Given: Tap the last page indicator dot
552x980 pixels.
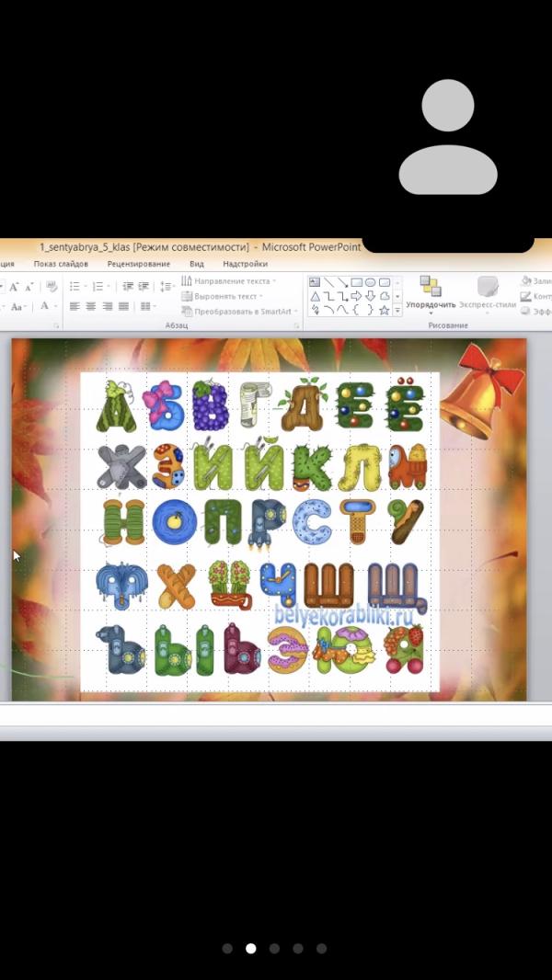Looking at the screenshot, I should (x=321, y=949).
